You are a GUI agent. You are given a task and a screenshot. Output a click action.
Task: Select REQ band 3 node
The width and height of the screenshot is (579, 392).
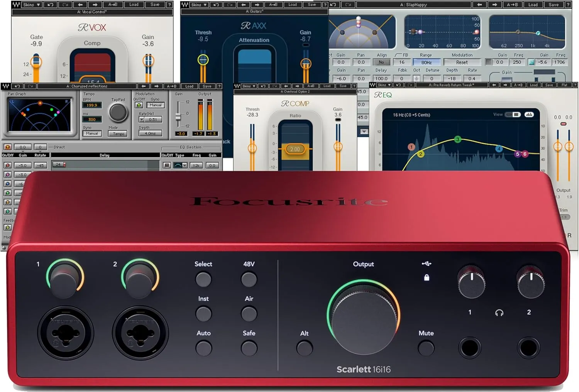point(457,139)
